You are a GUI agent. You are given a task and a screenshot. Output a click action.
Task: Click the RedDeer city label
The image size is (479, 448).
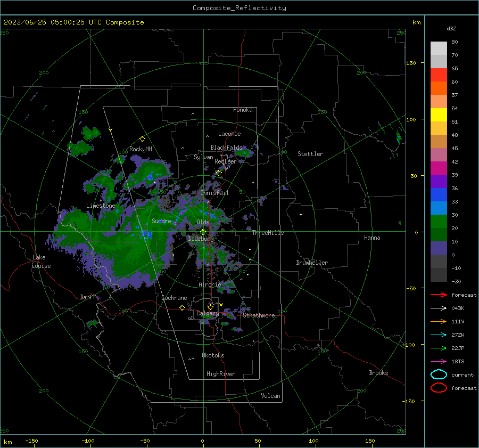tap(226, 161)
